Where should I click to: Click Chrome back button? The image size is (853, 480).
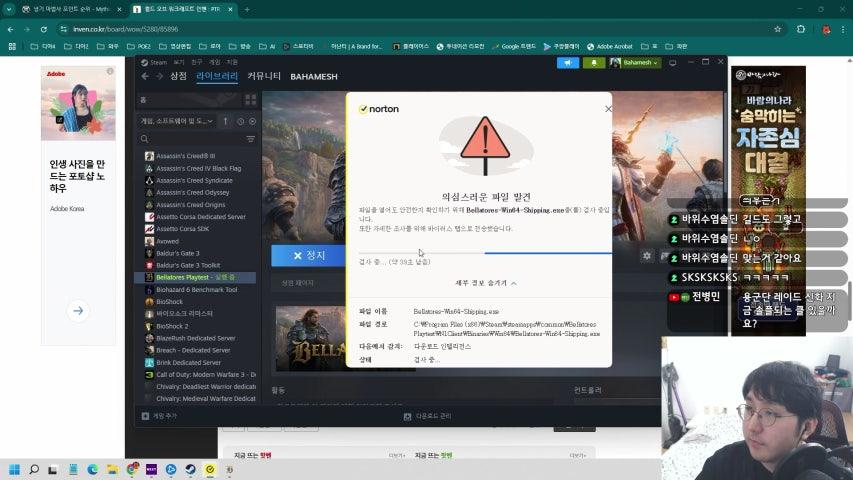(10, 29)
